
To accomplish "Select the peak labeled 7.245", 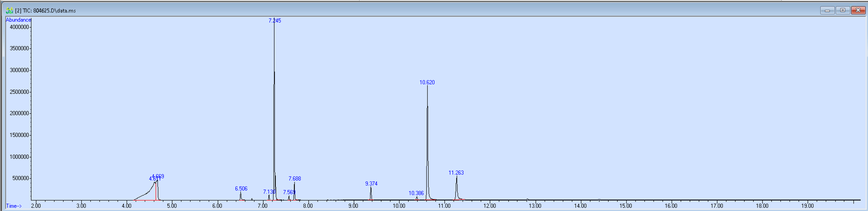I will pyautogui.click(x=275, y=21).
